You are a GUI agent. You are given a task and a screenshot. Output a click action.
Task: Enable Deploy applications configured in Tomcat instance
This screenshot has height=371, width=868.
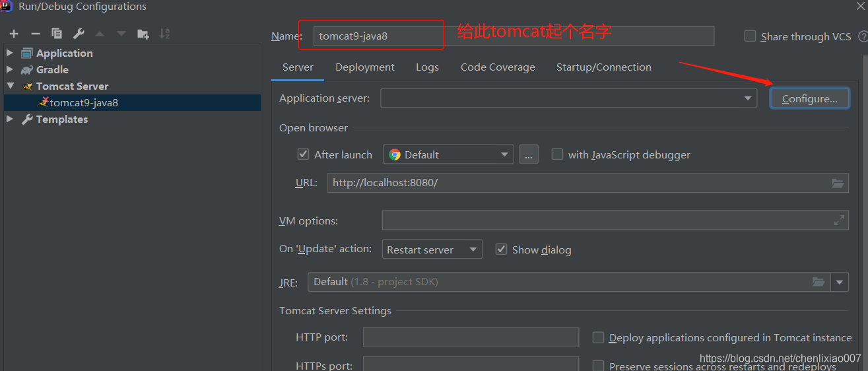pyautogui.click(x=598, y=337)
